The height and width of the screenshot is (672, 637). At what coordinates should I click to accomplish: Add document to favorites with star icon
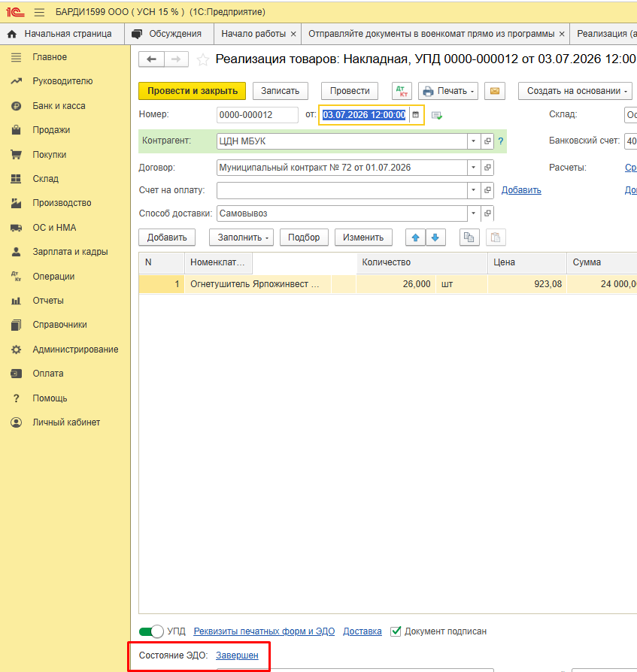pos(203,59)
